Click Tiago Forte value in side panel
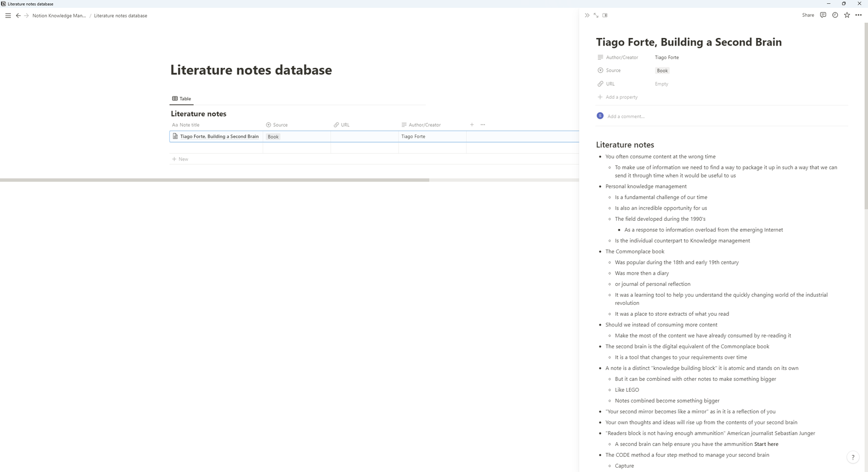868x472 pixels. [x=667, y=58]
